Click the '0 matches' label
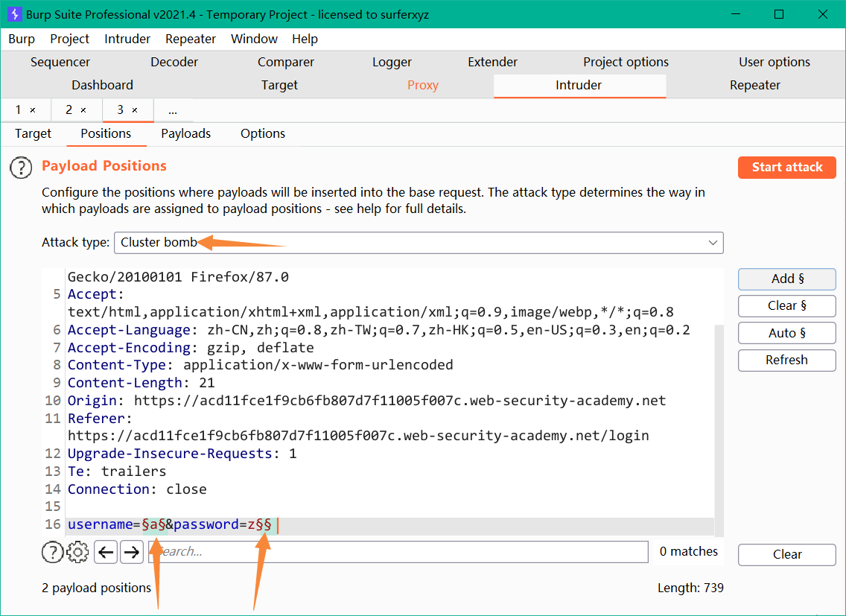This screenshot has width=846, height=616. (689, 552)
